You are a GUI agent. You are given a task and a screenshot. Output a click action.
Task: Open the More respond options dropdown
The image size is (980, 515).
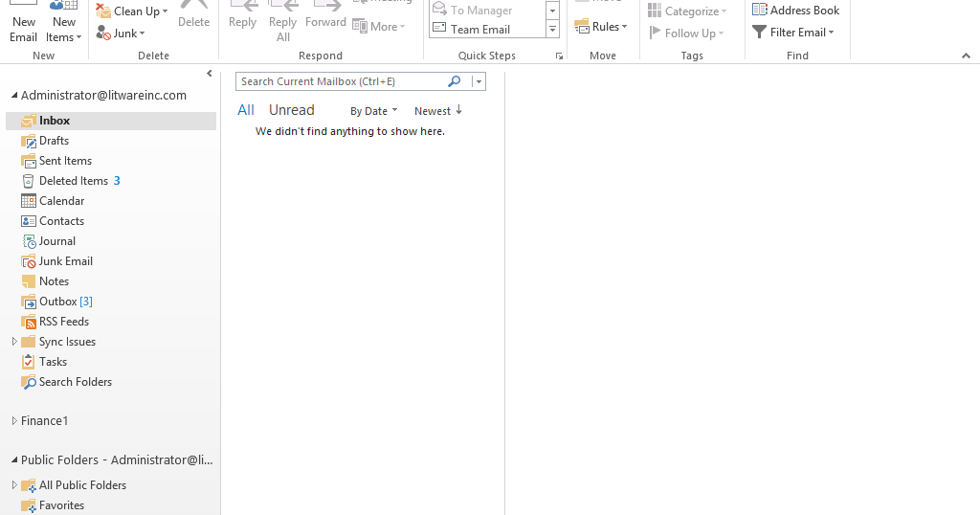(x=379, y=26)
